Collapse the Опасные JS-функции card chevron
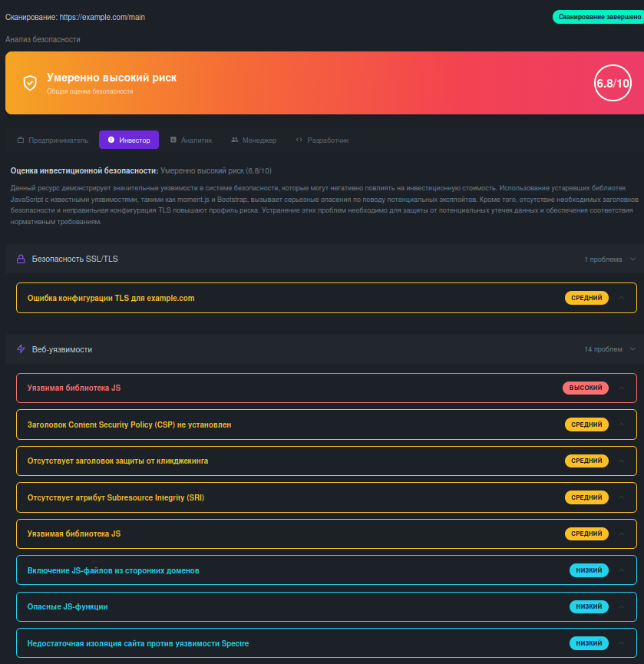 coord(622,606)
